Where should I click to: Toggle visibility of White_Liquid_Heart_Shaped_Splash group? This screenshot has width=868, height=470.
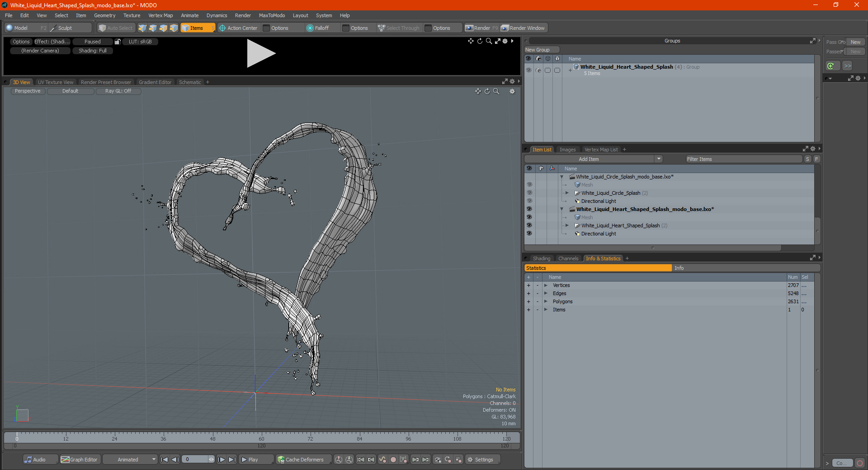pyautogui.click(x=528, y=70)
